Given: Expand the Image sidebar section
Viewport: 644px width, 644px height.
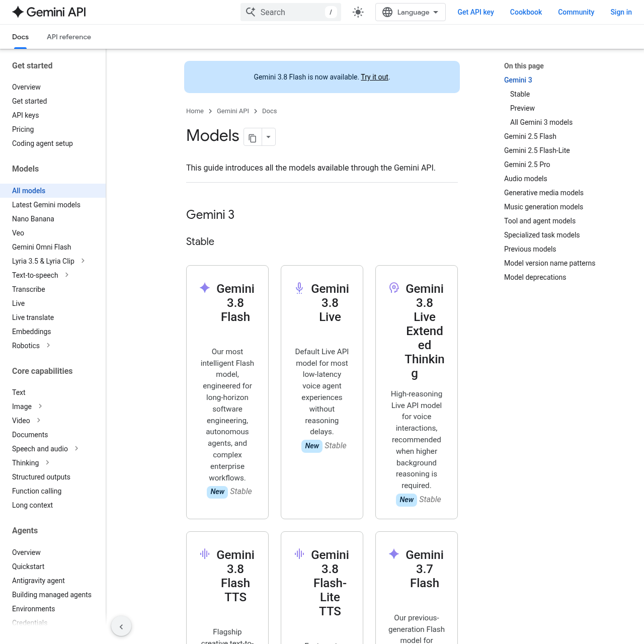Looking at the screenshot, I should [x=40, y=406].
